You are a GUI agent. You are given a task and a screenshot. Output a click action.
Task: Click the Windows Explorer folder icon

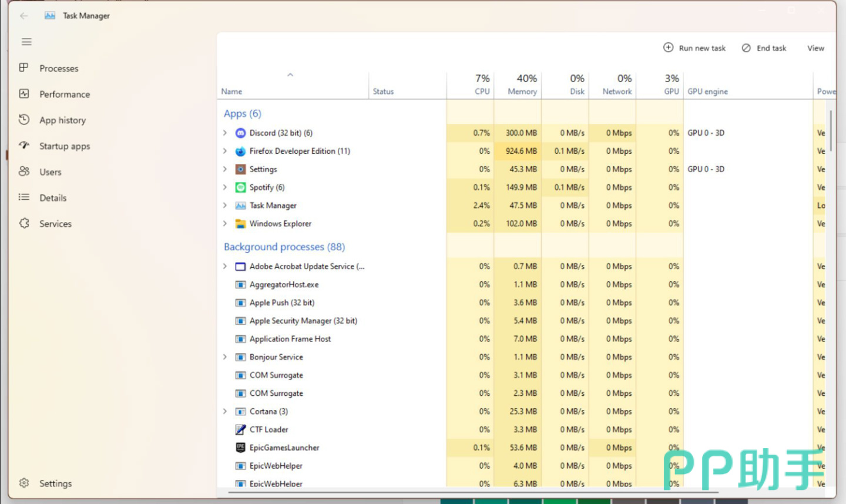[240, 224]
